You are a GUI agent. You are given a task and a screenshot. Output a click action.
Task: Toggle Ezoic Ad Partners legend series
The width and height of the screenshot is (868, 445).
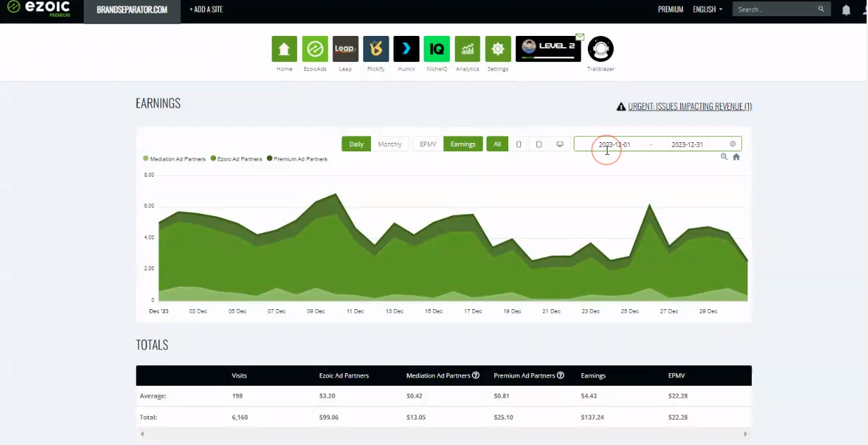pos(237,159)
